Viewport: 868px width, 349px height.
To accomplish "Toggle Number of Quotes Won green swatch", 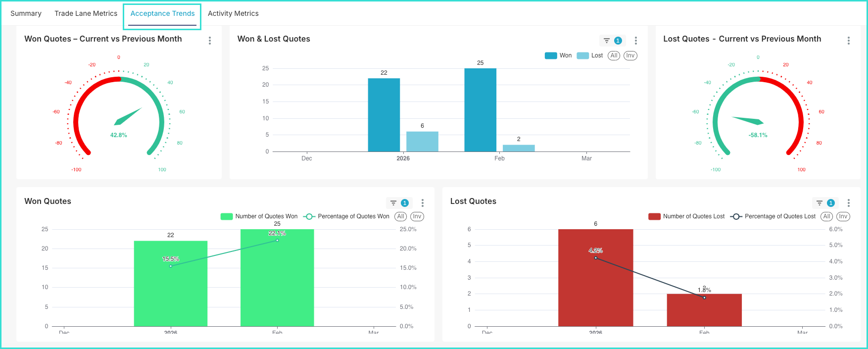I will click(x=227, y=216).
